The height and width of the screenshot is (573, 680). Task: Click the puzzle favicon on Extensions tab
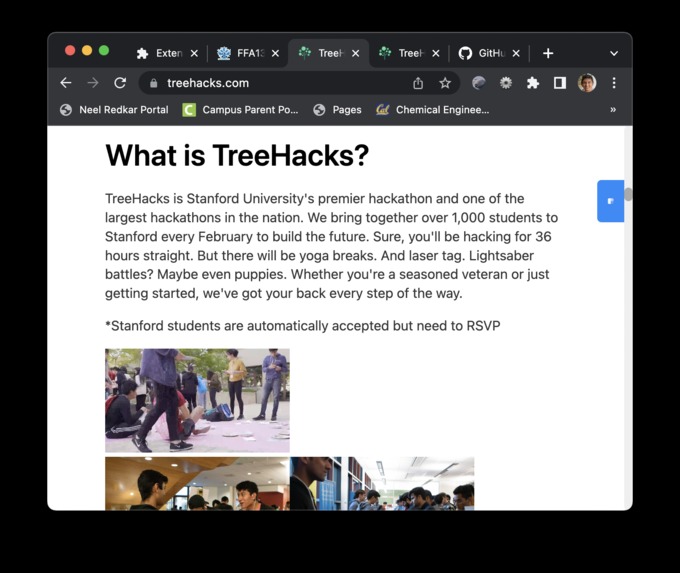coord(142,53)
